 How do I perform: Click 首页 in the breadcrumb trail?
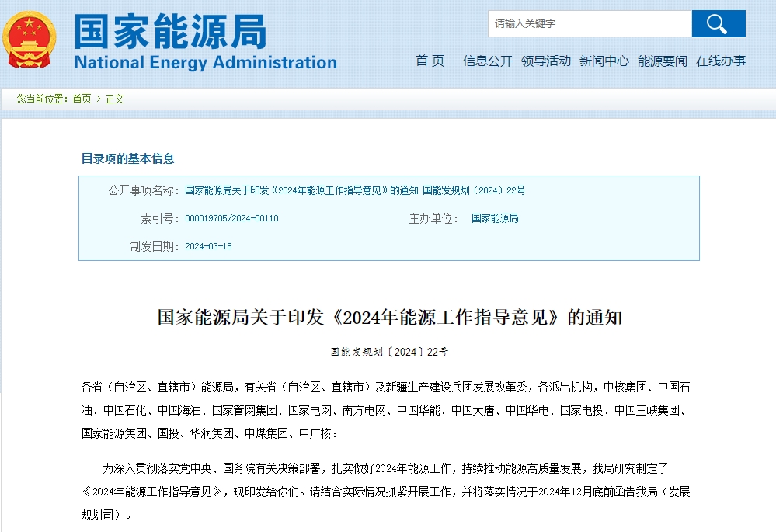coord(81,99)
